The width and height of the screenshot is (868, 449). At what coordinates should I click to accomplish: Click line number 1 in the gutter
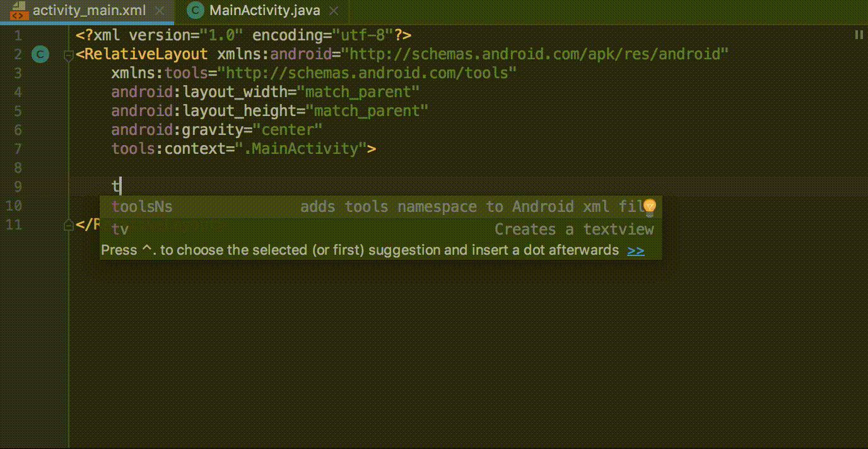coord(17,35)
